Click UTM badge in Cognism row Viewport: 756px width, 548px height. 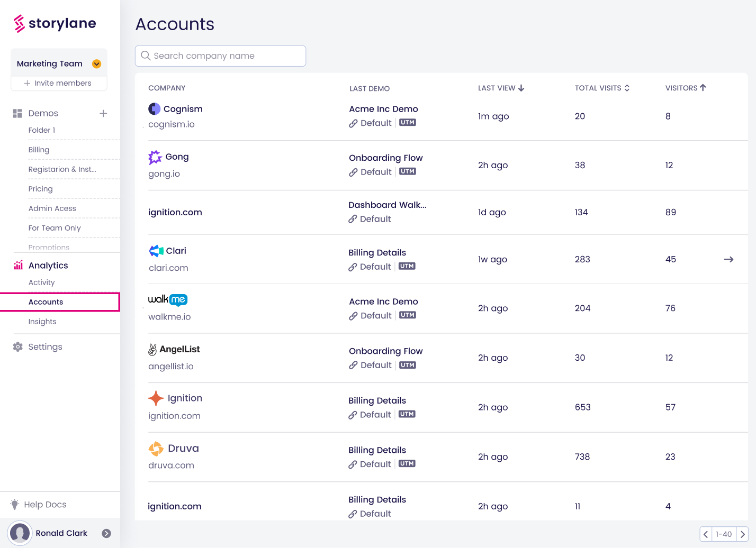point(408,123)
